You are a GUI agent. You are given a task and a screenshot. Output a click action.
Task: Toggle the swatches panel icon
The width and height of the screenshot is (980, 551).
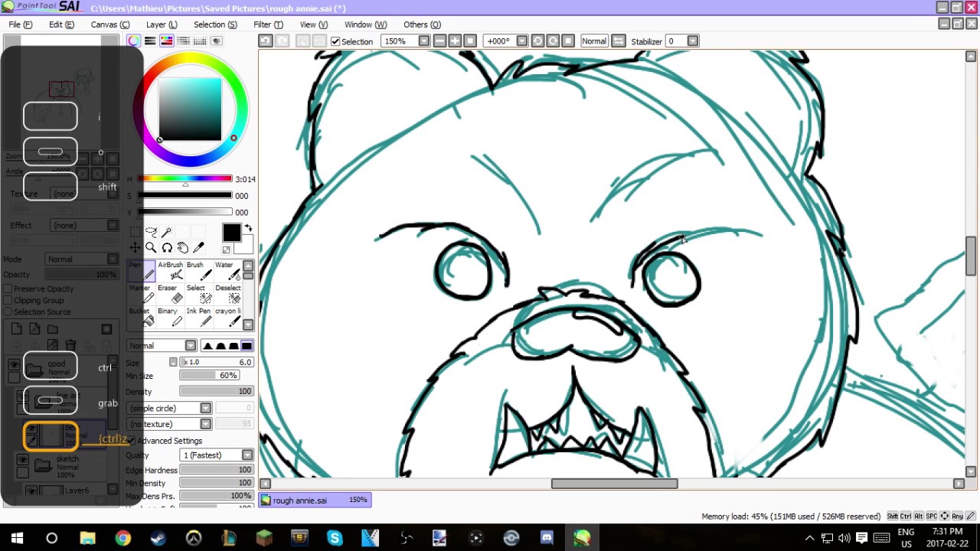[201, 41]
